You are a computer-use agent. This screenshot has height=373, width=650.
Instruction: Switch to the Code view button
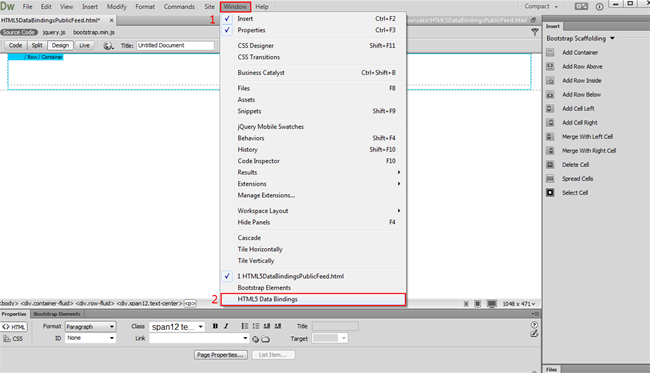(15, 46)
